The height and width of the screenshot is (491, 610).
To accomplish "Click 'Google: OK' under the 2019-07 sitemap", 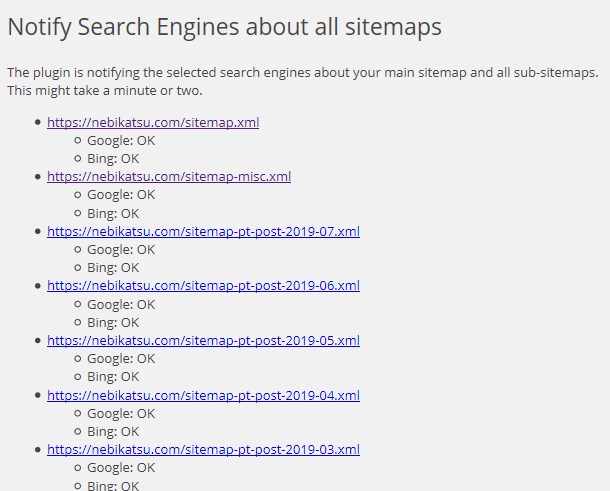I will point(121,250).
